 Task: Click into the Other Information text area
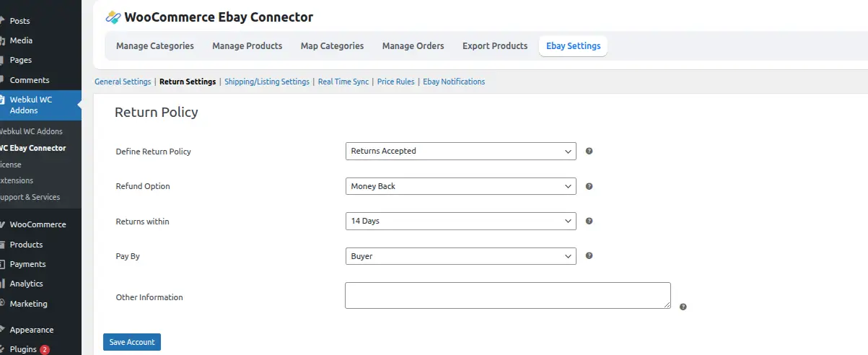507,295
